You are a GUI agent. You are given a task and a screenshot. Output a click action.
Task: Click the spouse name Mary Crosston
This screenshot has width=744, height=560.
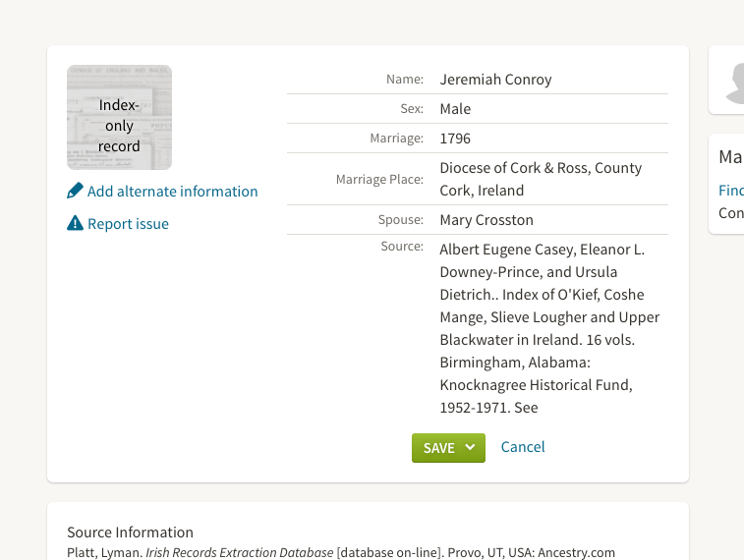tap(488, 220)
